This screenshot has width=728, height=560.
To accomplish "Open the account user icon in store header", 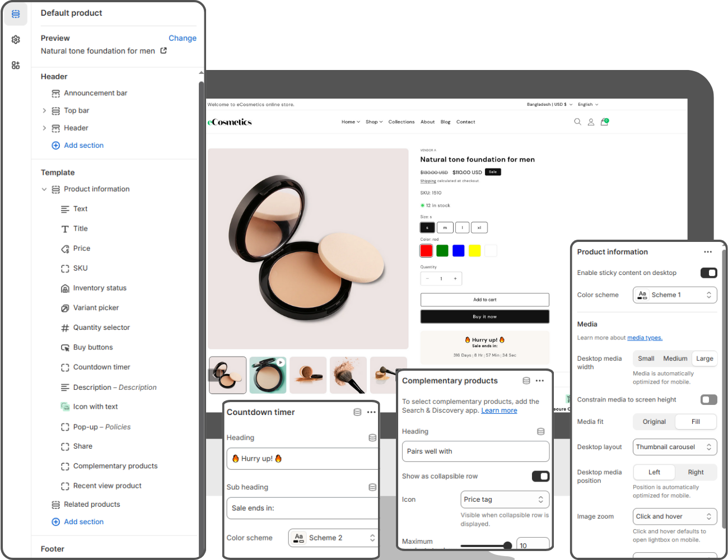I will [x=591, y=122].
